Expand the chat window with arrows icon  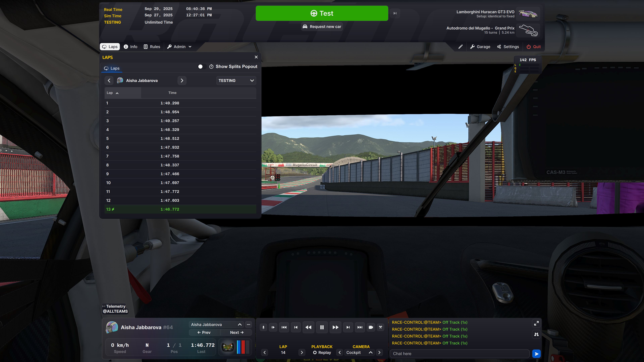(536, 323)
